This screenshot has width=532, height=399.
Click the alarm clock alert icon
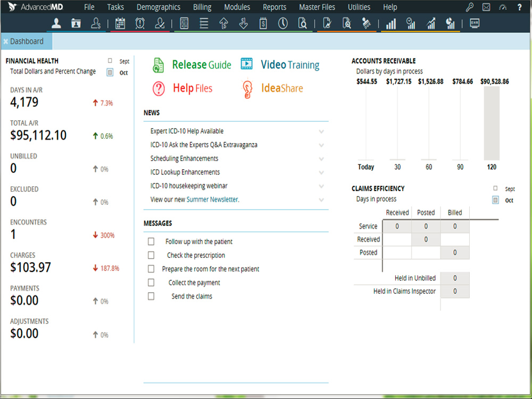[140, 23]
